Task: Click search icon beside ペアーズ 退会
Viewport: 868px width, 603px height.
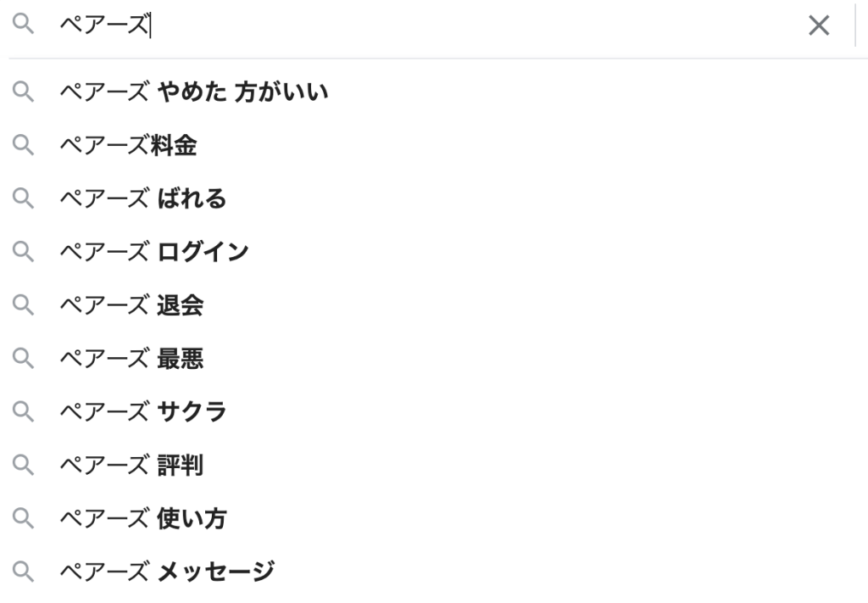Action: pos(24,306)
